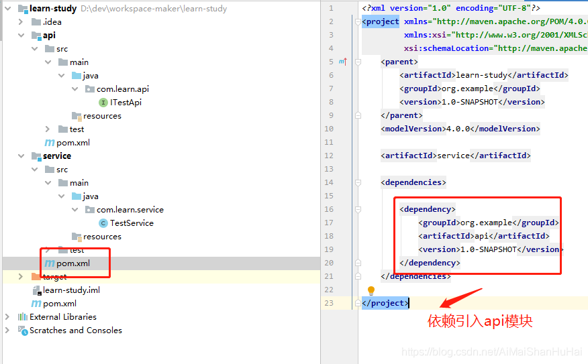Click the resources folder icon under api

[x=77, y=116]
